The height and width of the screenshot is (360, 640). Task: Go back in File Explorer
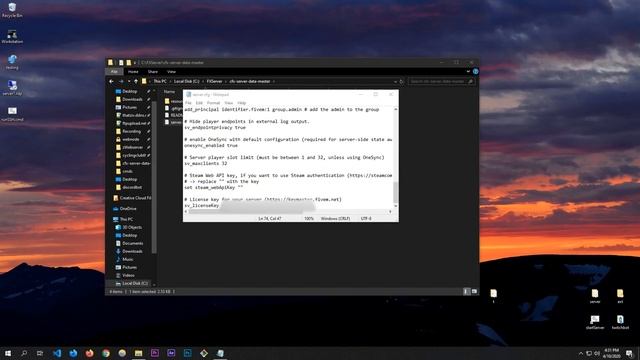tap(111, 82)
